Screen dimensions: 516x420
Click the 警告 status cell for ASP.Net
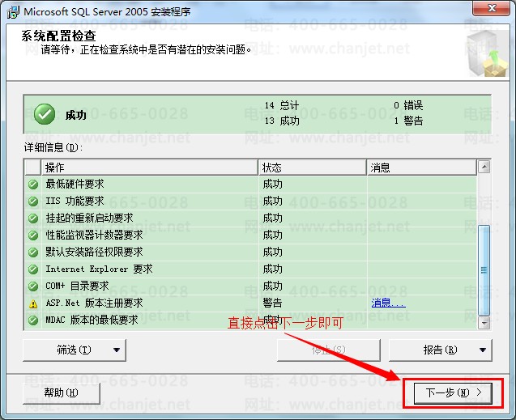click(x=272, y=303)
